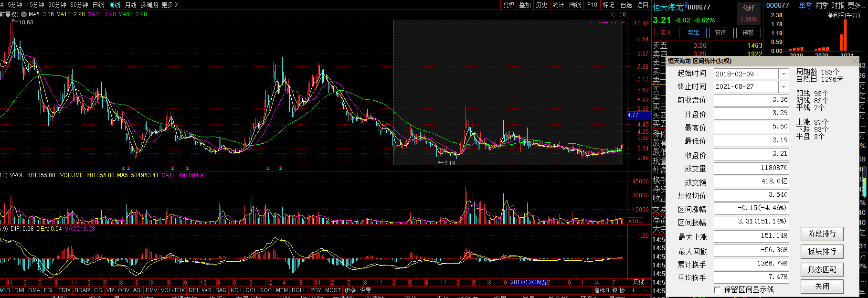Viewport: 868px width, 298px height.
Task: Select the BOLL indicator tab
Action: (299, 290)
